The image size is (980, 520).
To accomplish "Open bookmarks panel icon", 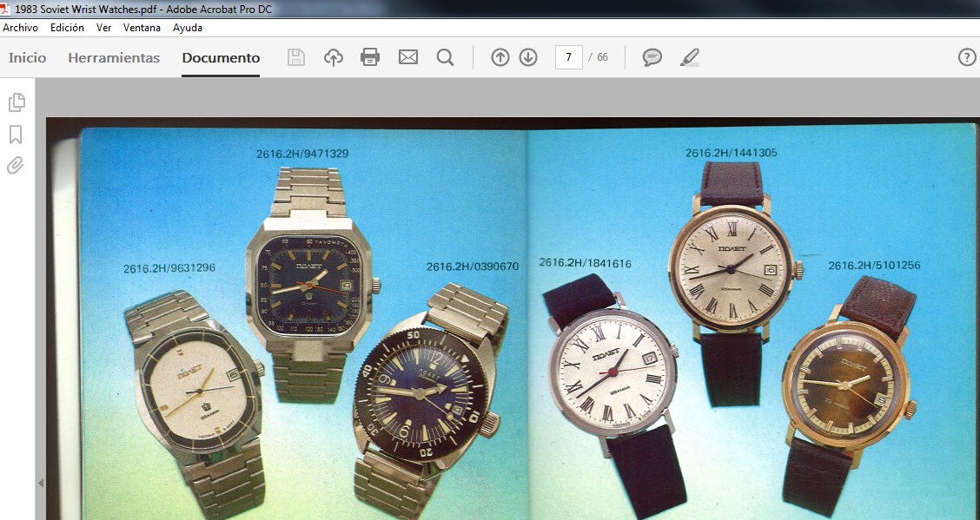I will point(16,135).
